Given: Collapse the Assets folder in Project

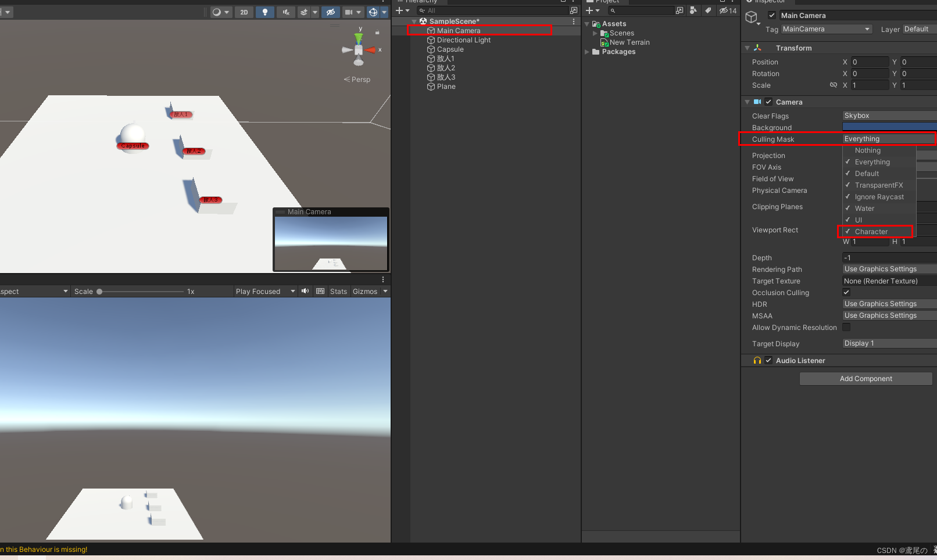Looking at the screenshot, I should [x=587, y=24].
